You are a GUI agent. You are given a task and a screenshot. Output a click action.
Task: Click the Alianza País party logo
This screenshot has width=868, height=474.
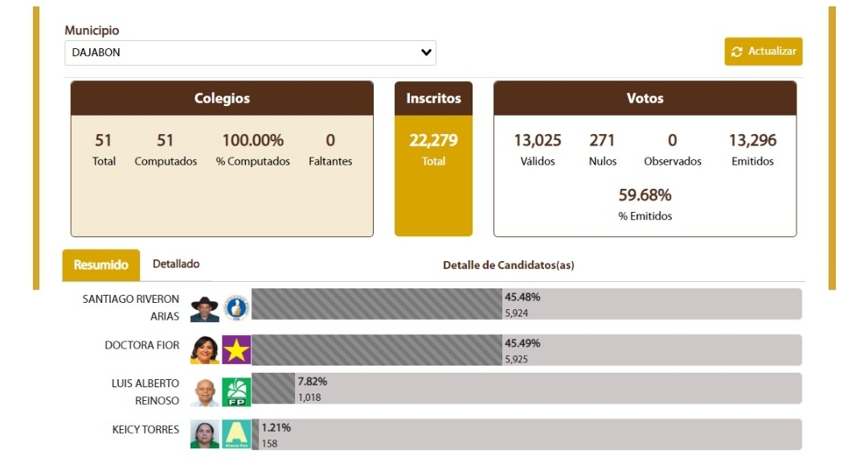[236, 434]
